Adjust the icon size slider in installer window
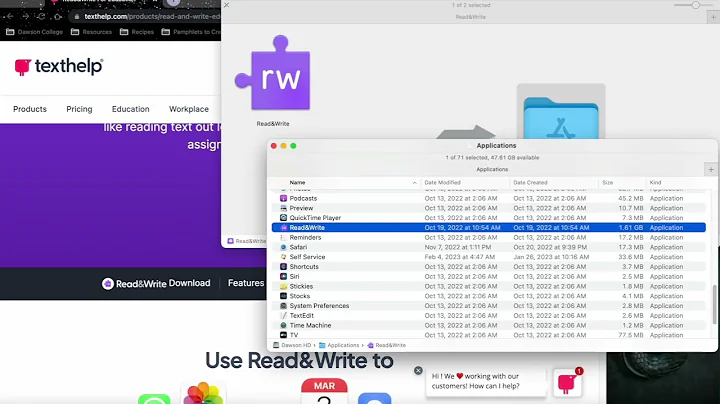Screen dimensions: 720x404 (x=696, y=5)
